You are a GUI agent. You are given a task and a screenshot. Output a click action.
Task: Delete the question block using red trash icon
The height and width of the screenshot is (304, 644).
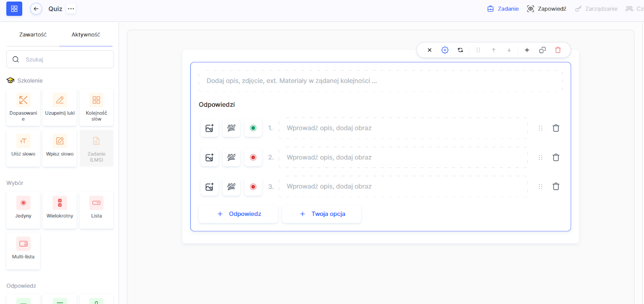click(558, 50)
